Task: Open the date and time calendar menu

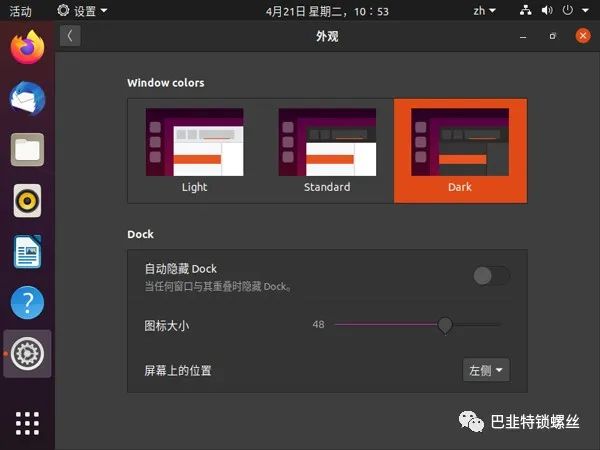Action: (x=327, y=11)
